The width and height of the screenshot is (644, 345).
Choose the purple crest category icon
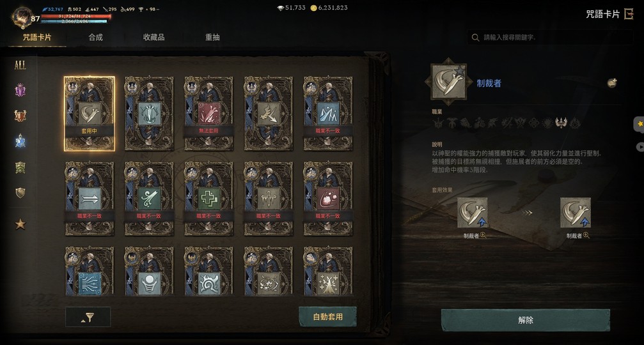[x=20, y=89]
